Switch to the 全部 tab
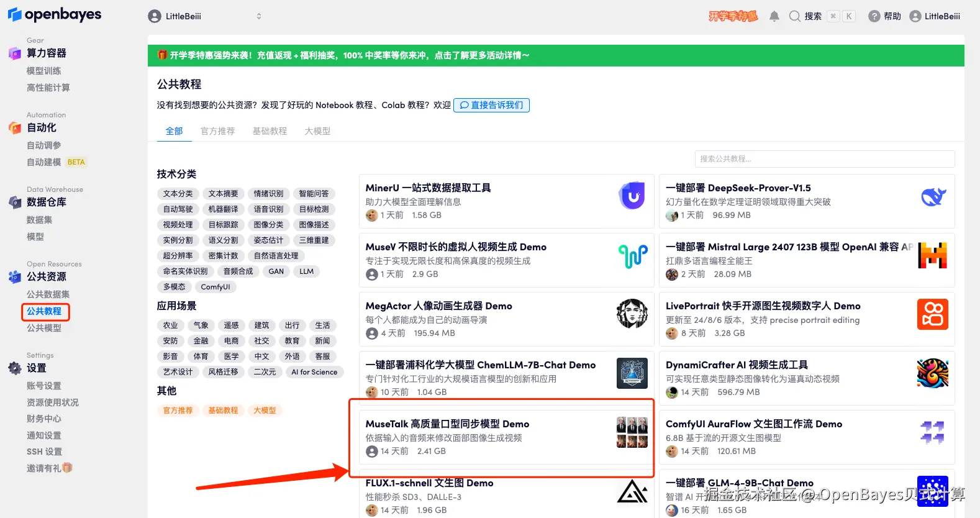This screenshot has height=518, width=980. (x=174, y=131)
